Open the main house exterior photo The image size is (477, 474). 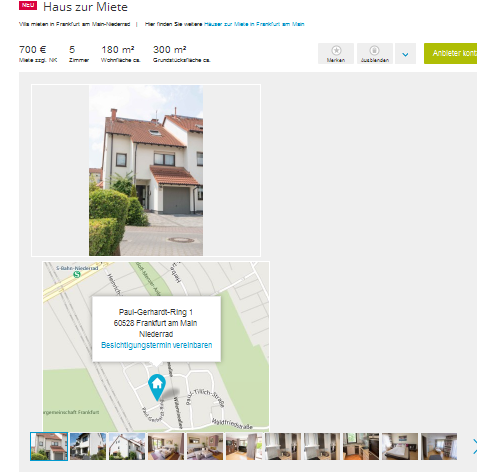(146, 170)
